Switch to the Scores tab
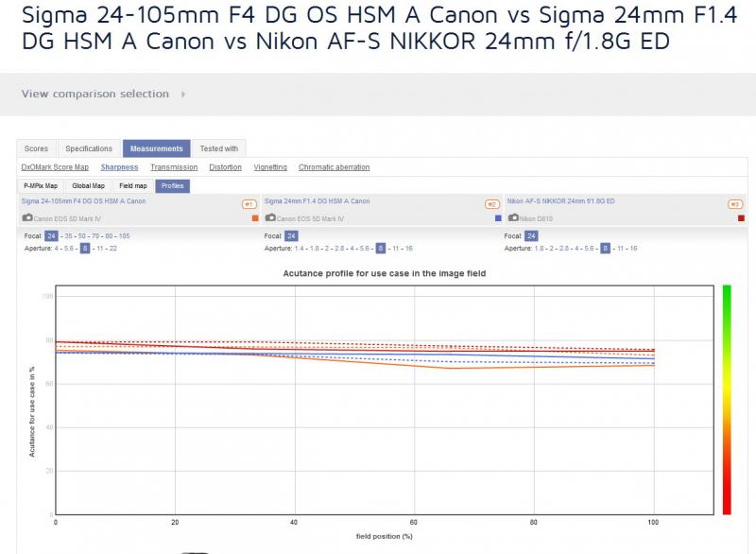Image resolution: width=756 pixels, height=554 pixels. pyautogui.click(x=36, y=148)
